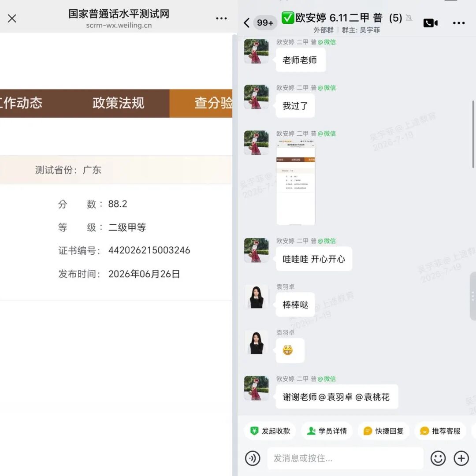476x476 pixels.
Task: Open the screenshot image sent by 欧安婷
Action: click(x=296, y=182)
